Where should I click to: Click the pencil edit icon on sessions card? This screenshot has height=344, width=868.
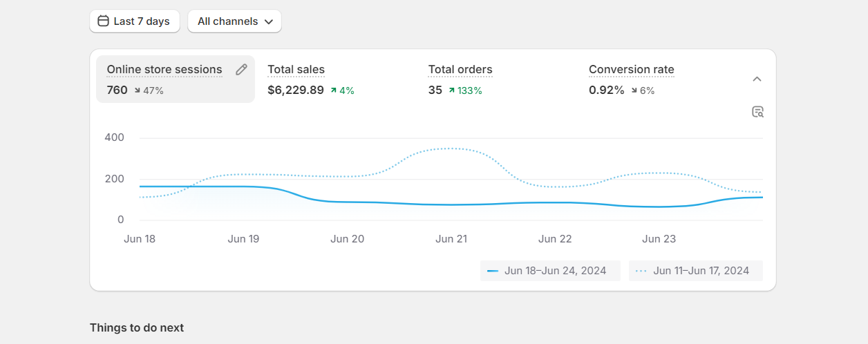coord(241,69)
